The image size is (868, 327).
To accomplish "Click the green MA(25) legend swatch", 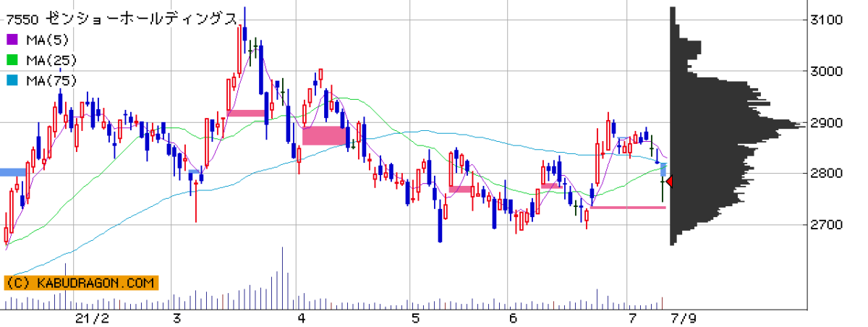I will (12, 60).
